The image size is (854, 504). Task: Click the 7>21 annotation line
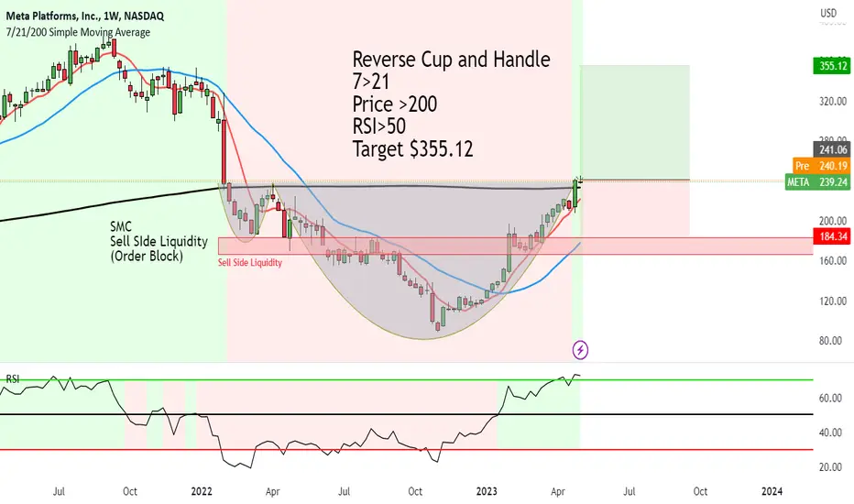371,82
